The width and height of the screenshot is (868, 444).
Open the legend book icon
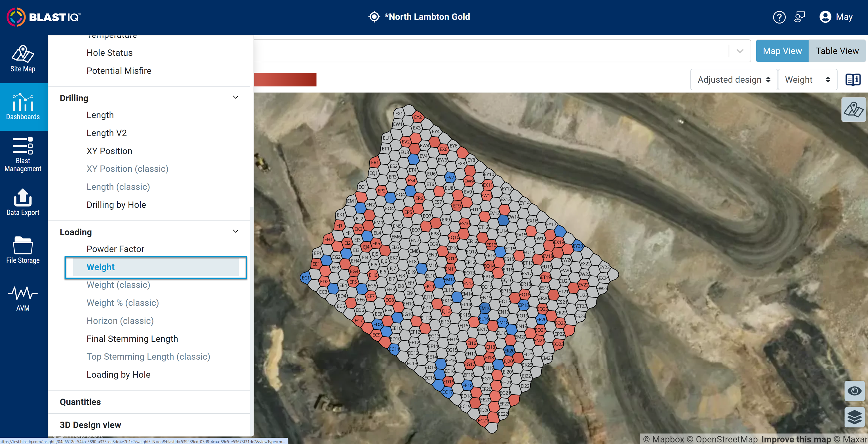coord(853,80)
